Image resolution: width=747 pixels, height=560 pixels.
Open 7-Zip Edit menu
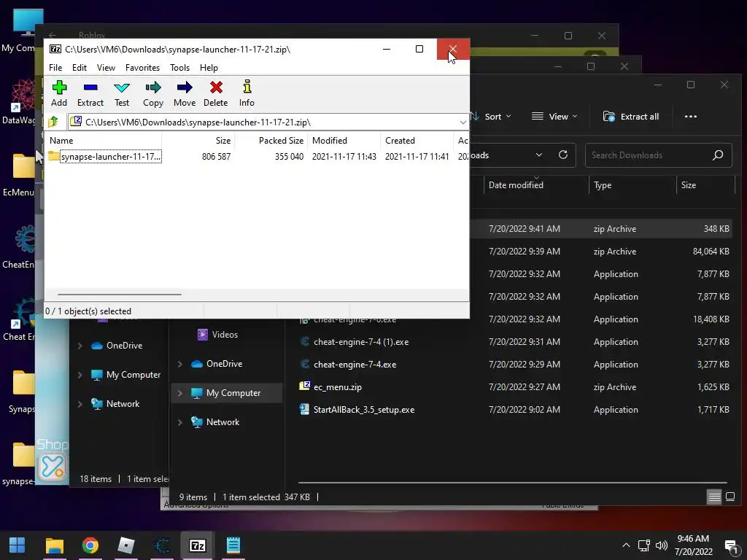pos(79,68)
